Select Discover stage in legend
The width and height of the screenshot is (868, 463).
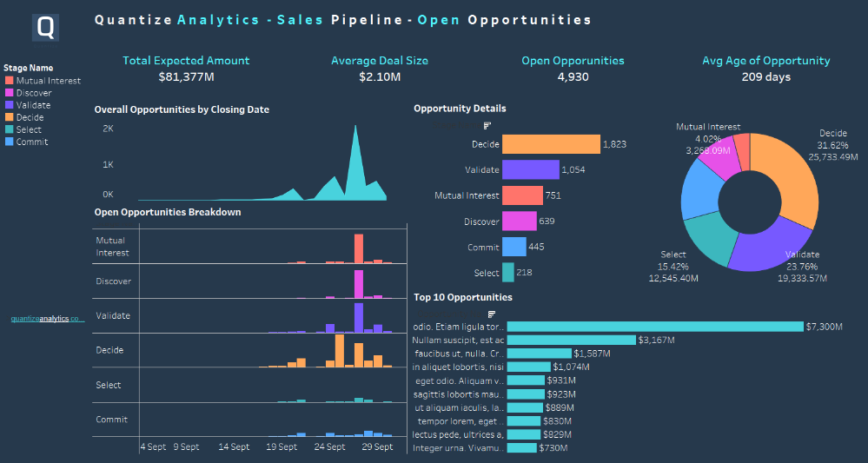[33, 93]
